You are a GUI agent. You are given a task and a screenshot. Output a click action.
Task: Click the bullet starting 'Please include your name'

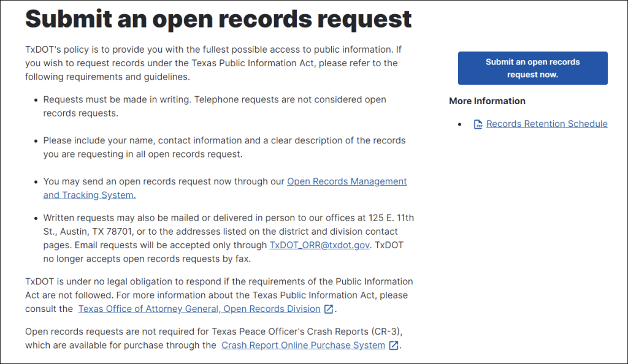(224, 147)
